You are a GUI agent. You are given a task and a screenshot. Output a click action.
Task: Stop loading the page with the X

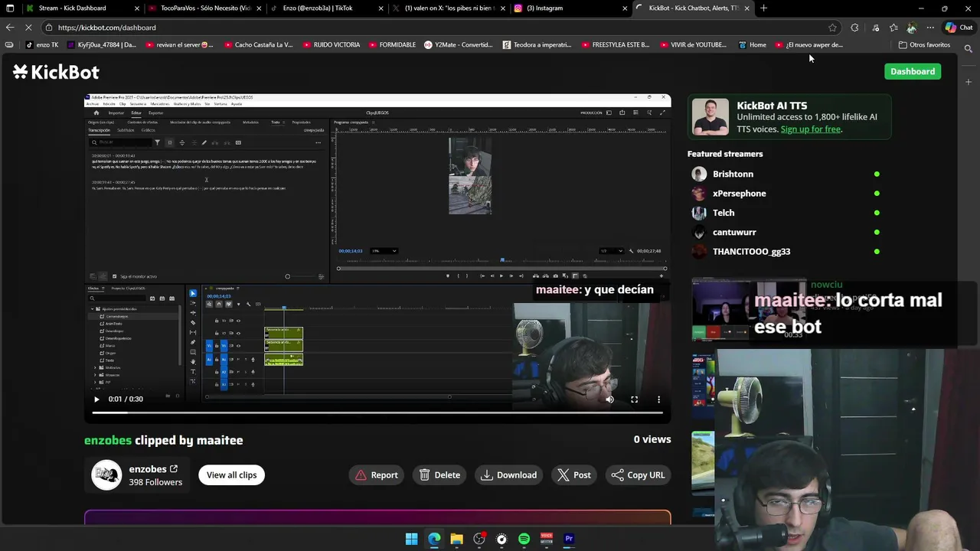tap(28, 28)
